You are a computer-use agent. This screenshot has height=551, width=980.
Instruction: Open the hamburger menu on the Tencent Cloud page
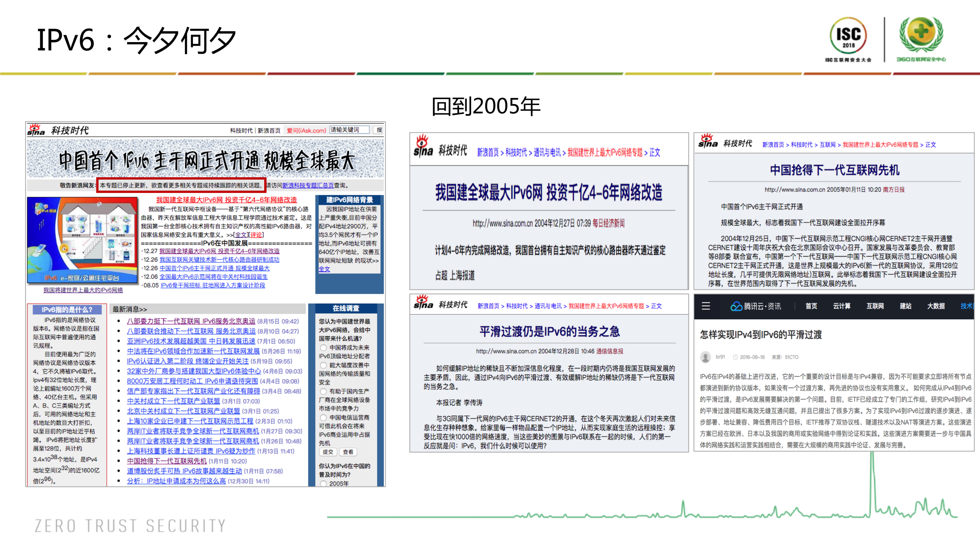pyautogui.click(x=706, y=306)
